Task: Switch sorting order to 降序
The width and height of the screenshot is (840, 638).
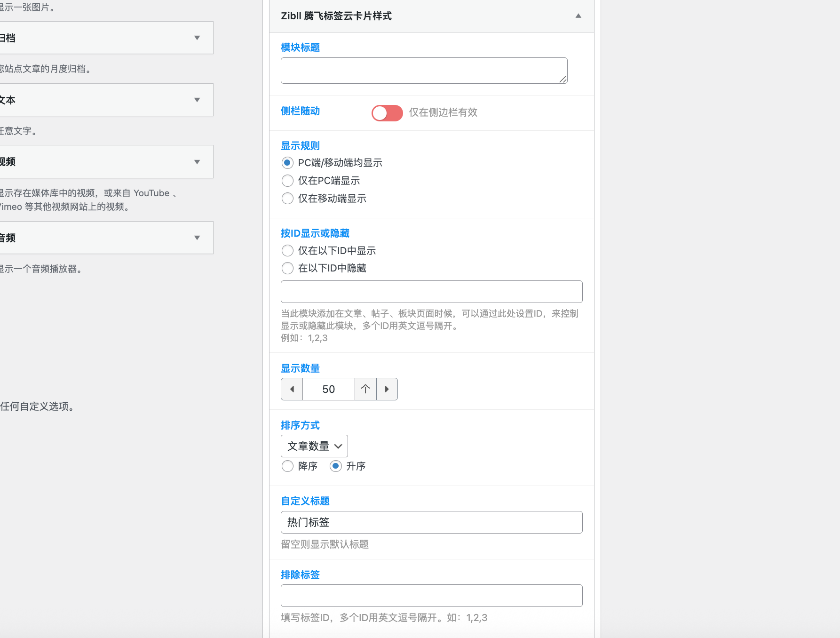Action: [x=287, y=466]
